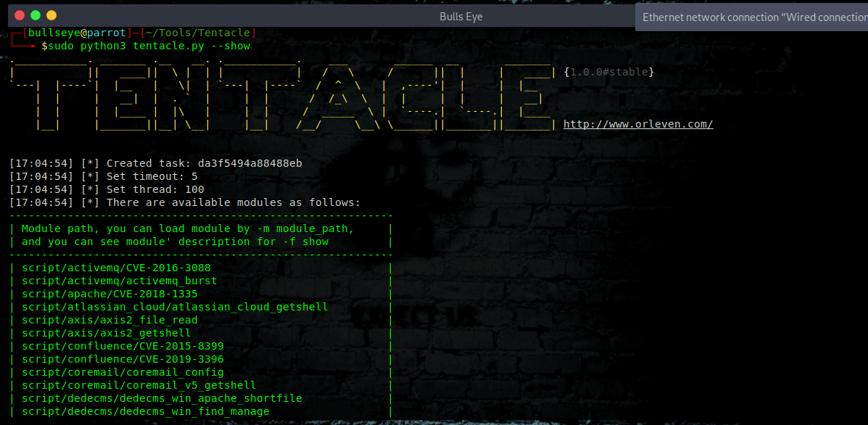Select script/axis/axis2_file_read module row
The height and width of the screenshot is (425, 868).
109,320
